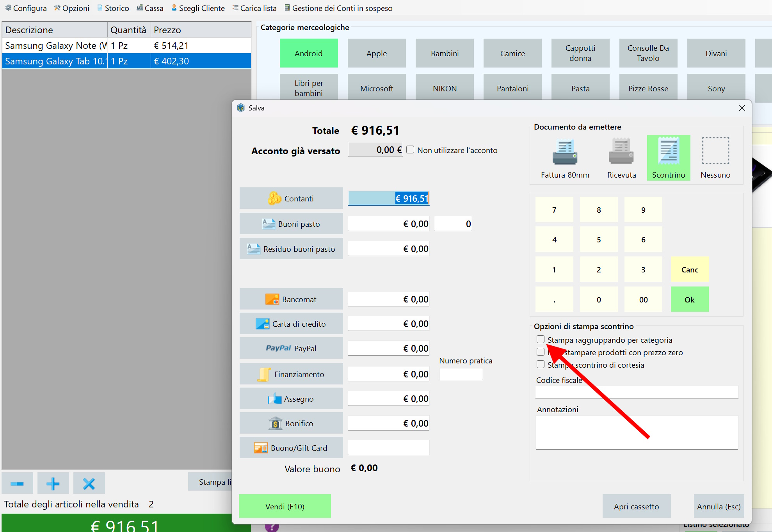
Task: Click the Descrizione column header
Action: click(x=55, y=30)
